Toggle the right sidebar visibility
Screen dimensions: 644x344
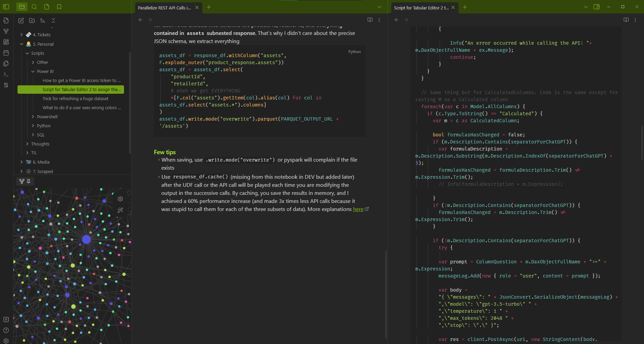click(x=597, y=7)
